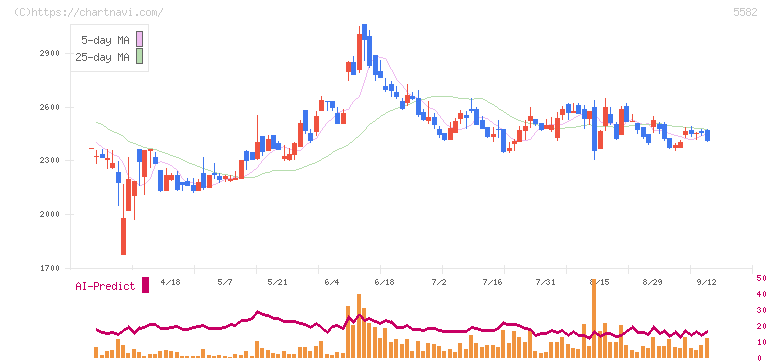Select the 9/12 date marker
Screen dimensions: 772x361
pos(706,282)
